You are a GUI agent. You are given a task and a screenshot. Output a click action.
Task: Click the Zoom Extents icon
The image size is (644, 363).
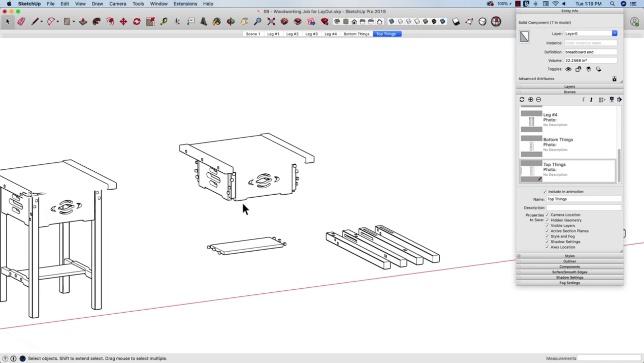point(271,21)
